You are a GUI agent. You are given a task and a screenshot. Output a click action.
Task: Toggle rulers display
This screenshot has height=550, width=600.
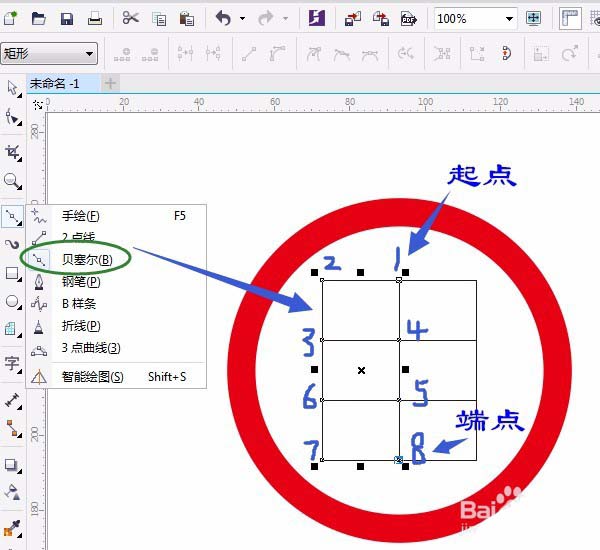[x=570, y=18]
